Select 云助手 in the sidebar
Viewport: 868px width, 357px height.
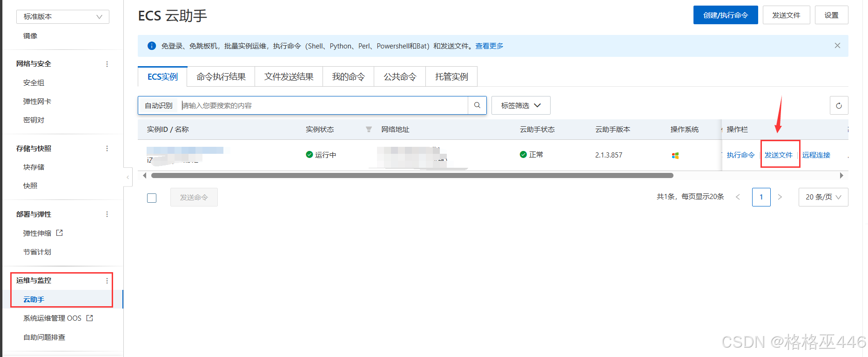tap(34, 299)
